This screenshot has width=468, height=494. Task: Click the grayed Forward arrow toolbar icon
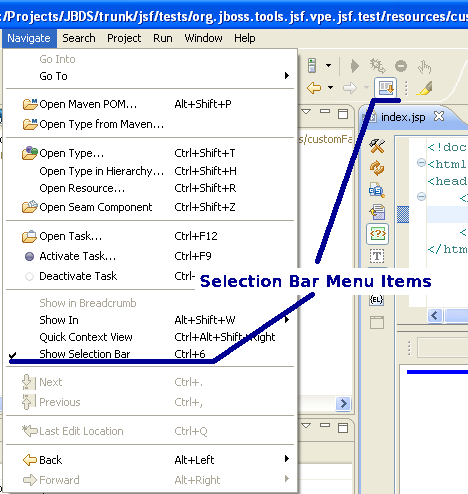point(350,88)
